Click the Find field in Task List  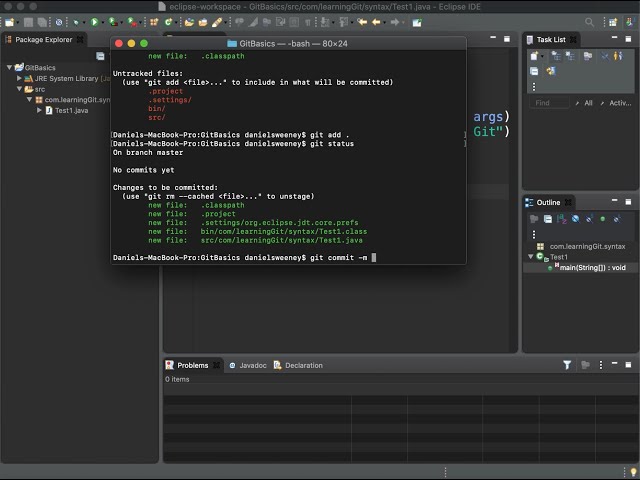[x=549, y=103]
